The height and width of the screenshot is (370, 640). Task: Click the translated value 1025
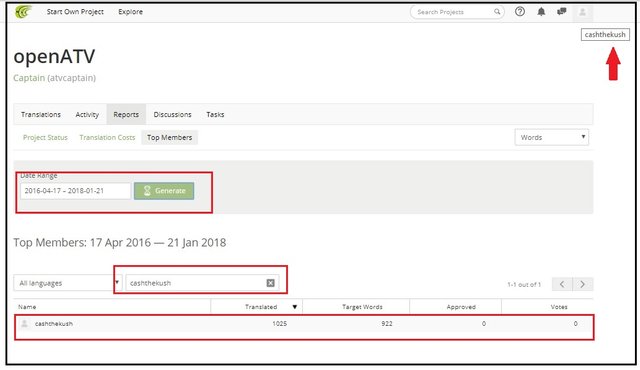coord(280,323)
